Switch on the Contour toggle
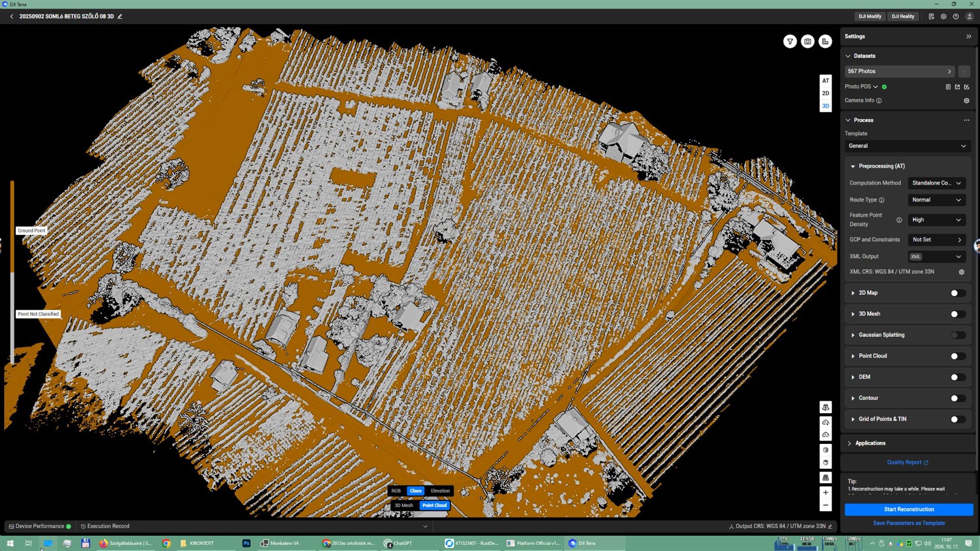Image resolution: width=980 pixels, height=551 pixels. click(x=958, y=398)
